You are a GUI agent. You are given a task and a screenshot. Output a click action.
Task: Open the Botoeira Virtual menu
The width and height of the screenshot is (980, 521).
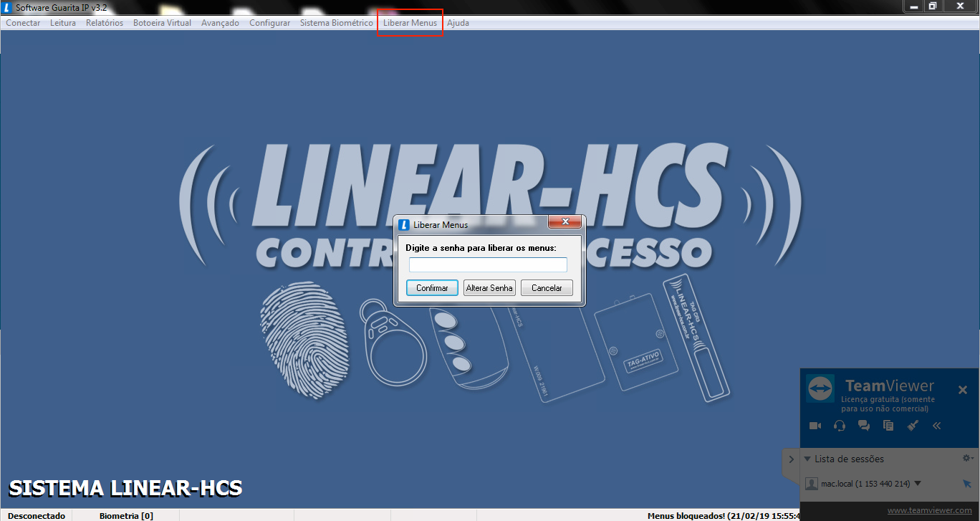point(162,23)
